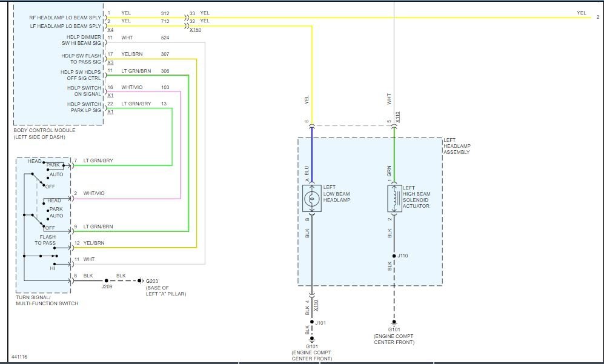Select the J110 splice dot
Viewport: 604px width, 364px height.
[394, 256]
